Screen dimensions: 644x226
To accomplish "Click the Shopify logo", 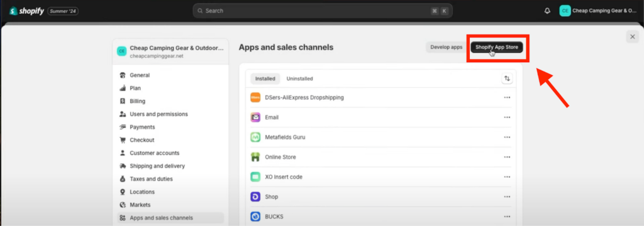I will pyautogui.click(x=26, y=11).
